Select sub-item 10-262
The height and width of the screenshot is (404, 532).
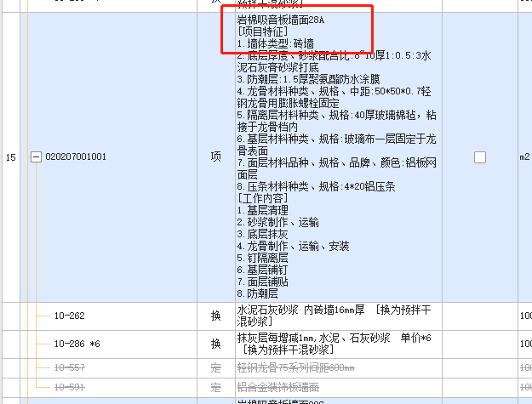coord(70,316)
